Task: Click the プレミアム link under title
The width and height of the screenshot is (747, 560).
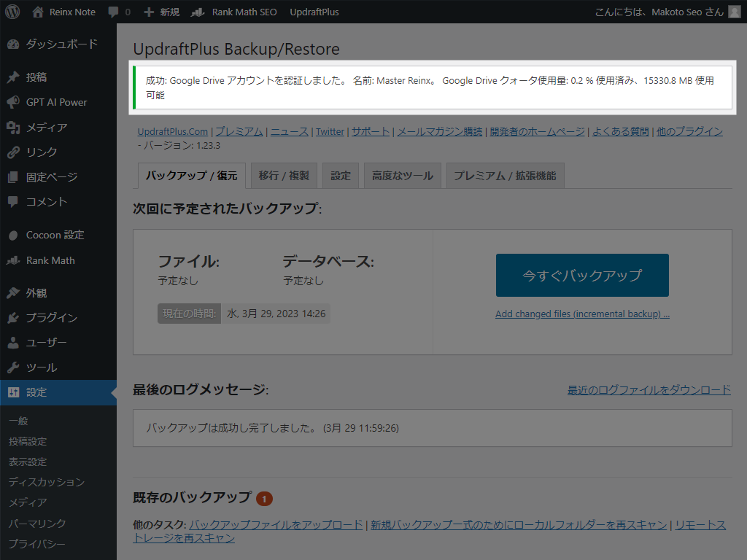Action: (x=239, y=131)
